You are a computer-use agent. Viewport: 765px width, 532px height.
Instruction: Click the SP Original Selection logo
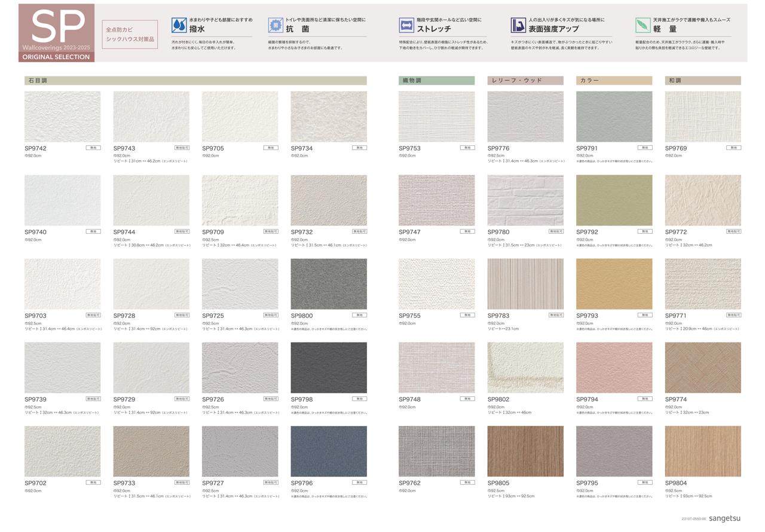56,33
